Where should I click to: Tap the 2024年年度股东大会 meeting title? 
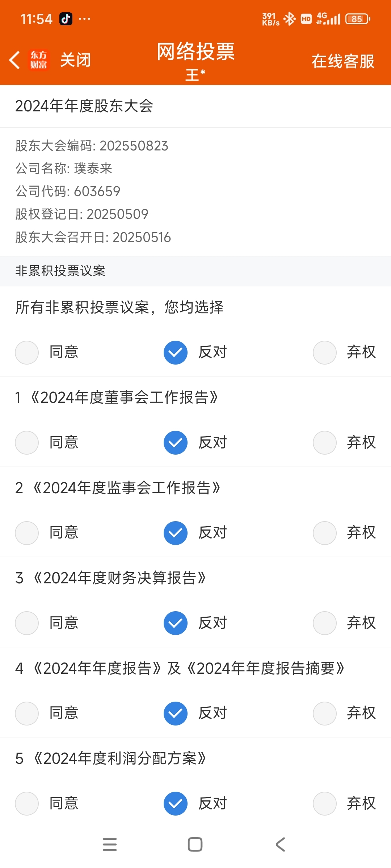click(84, 106)
